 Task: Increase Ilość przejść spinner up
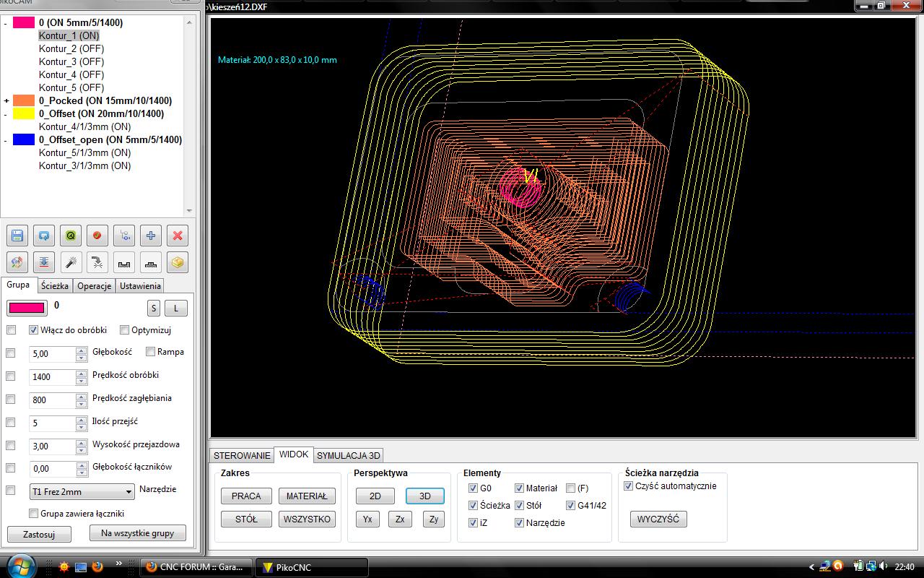(81, 420)
